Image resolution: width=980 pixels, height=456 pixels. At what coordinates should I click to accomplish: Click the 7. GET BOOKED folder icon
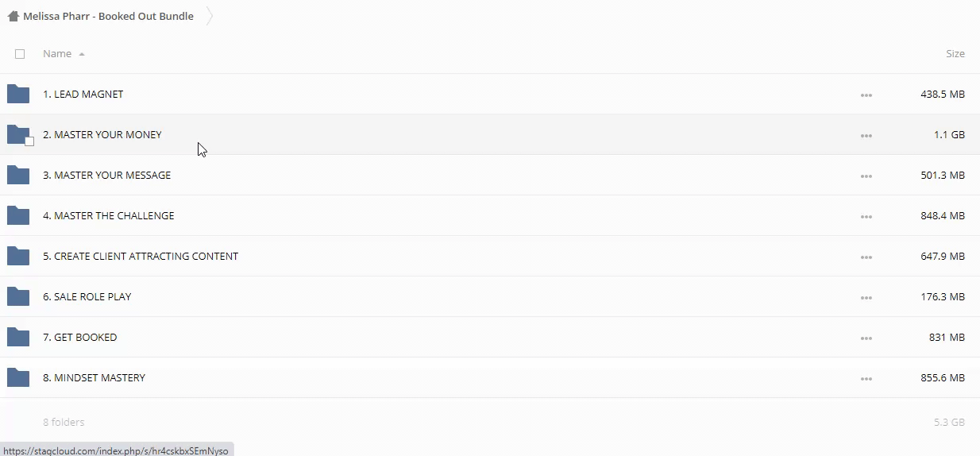point(17,338)
